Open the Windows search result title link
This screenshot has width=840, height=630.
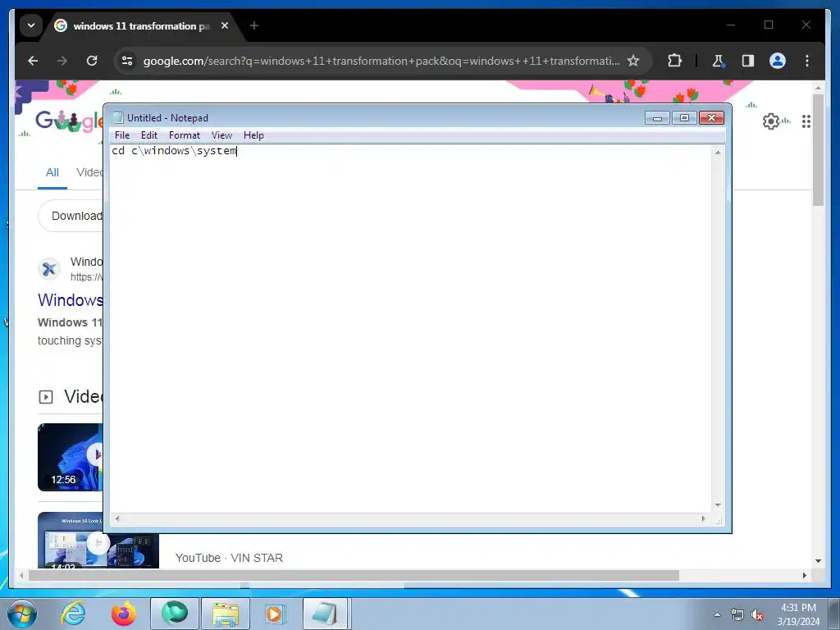(71, 300)
